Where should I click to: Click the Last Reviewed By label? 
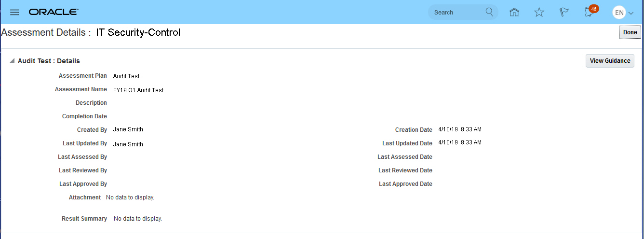click(83, 170)
